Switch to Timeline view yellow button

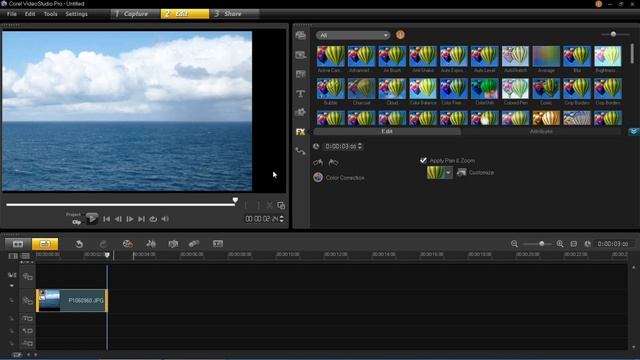click(45, 244)
